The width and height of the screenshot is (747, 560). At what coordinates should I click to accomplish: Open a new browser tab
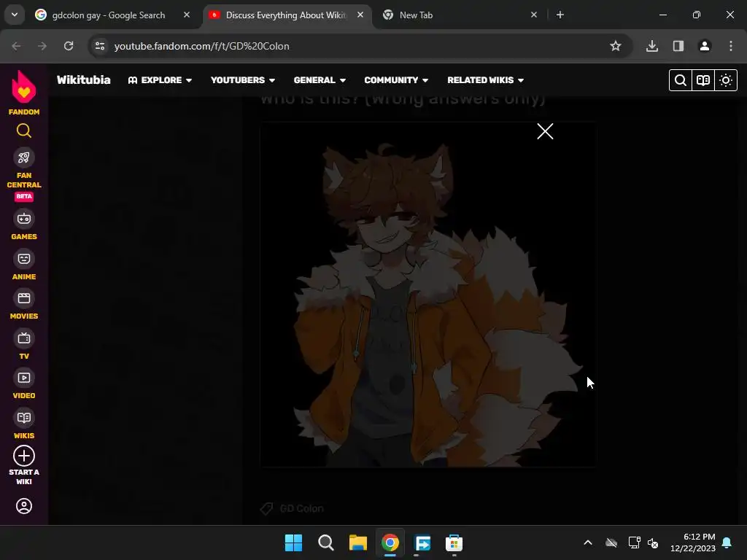tap(560, 15)
